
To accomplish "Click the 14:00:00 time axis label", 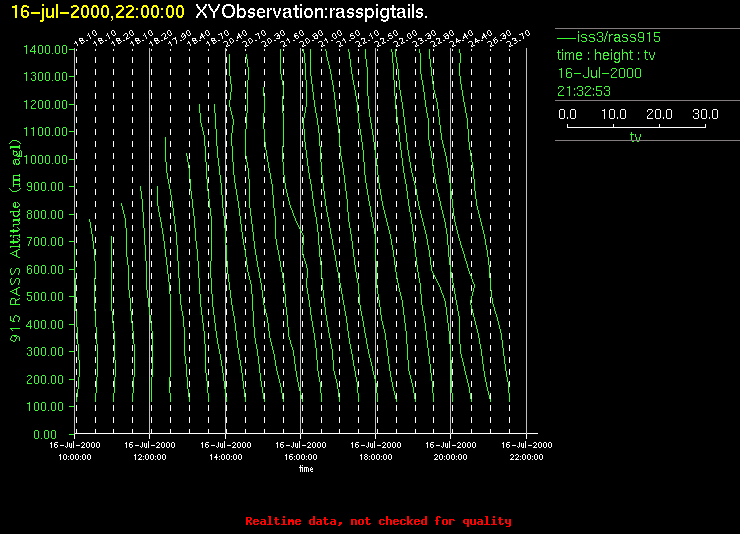I will [x=226, y=457].
